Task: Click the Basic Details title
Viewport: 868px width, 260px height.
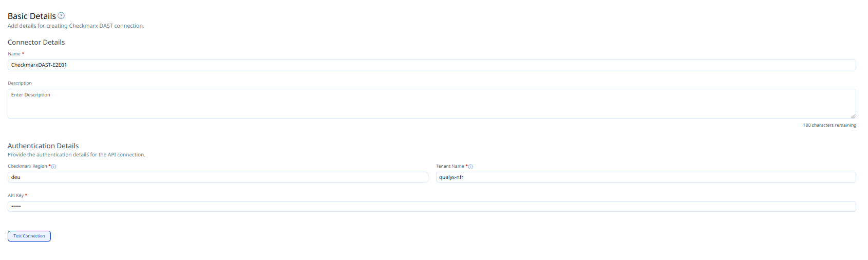Action: pos(32,16)
